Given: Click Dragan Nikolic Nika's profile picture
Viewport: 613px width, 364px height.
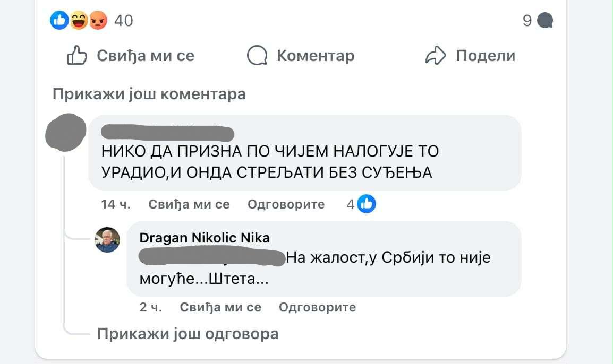Looking at the screenshot, I should point(107,240).
